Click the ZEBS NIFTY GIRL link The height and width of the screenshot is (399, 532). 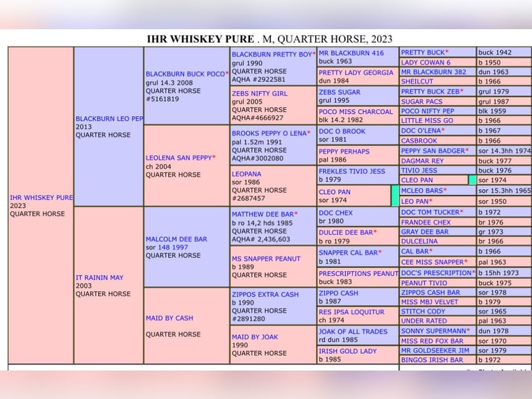coord(259,94)
